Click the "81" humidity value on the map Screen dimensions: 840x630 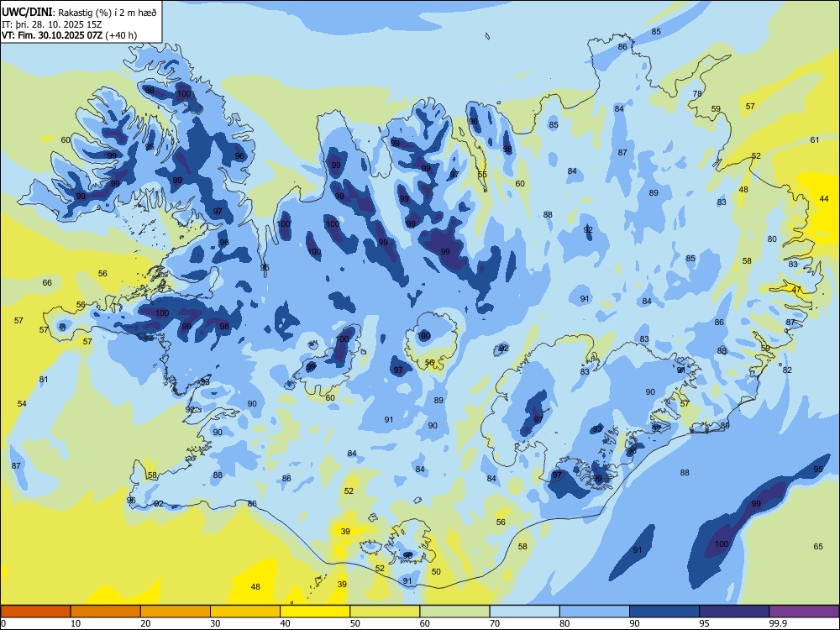[x=44, y=380]
